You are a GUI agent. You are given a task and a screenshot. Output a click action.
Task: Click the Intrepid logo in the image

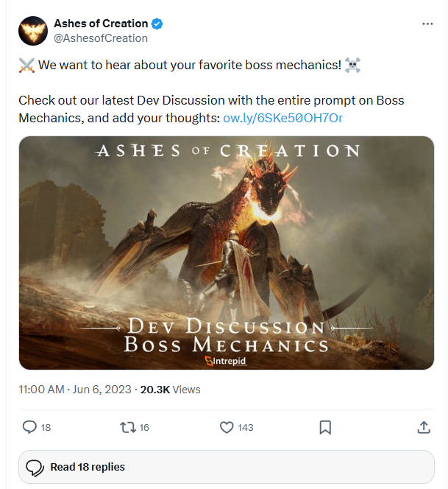click(x=226, y=361)
